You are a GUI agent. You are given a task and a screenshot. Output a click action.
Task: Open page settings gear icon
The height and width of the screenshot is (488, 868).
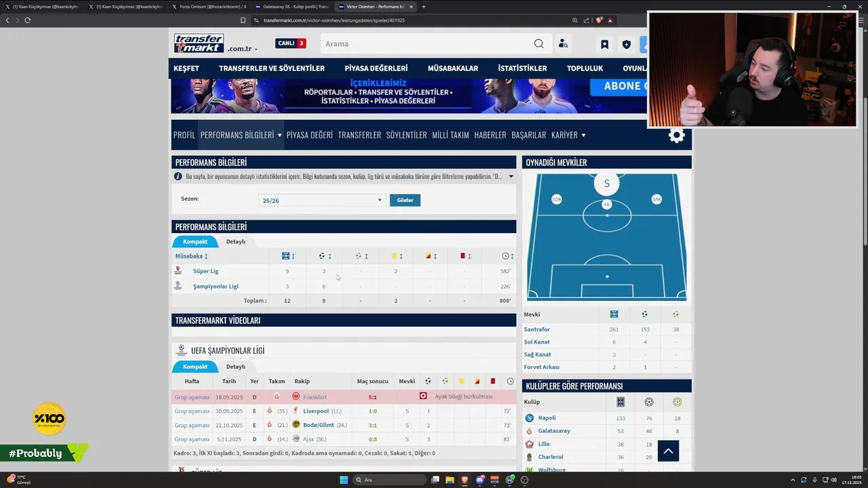coord(676,135)
